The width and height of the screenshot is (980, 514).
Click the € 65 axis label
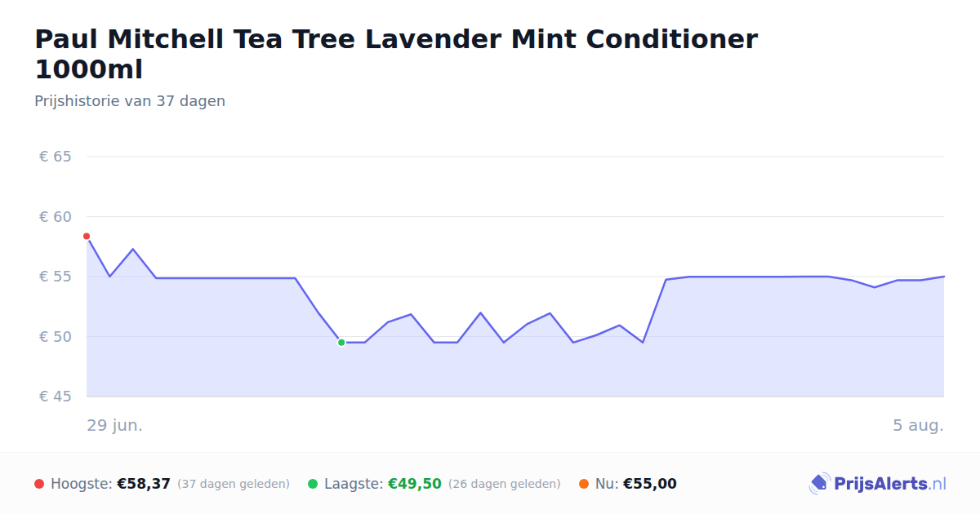pyautogui.click(x=56, y=157)
